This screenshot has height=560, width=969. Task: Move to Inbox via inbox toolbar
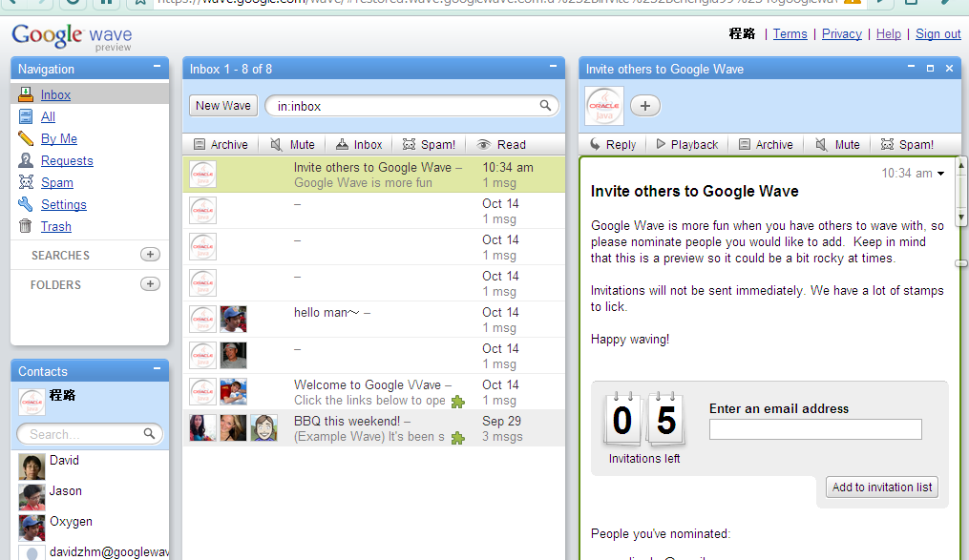click(x=359, y=144)
